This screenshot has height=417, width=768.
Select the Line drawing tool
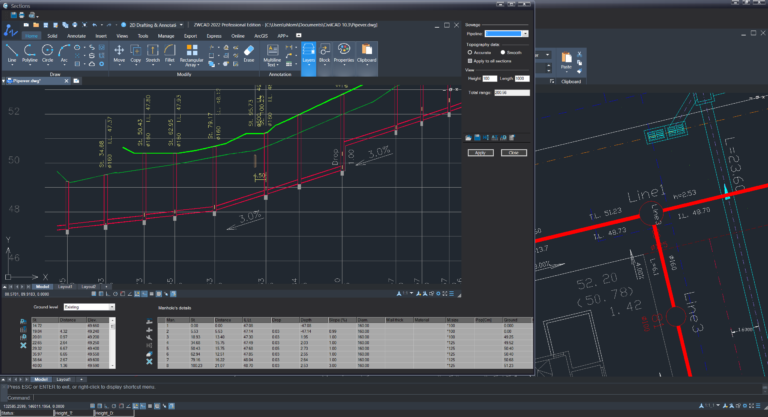(x=13, y=52)
